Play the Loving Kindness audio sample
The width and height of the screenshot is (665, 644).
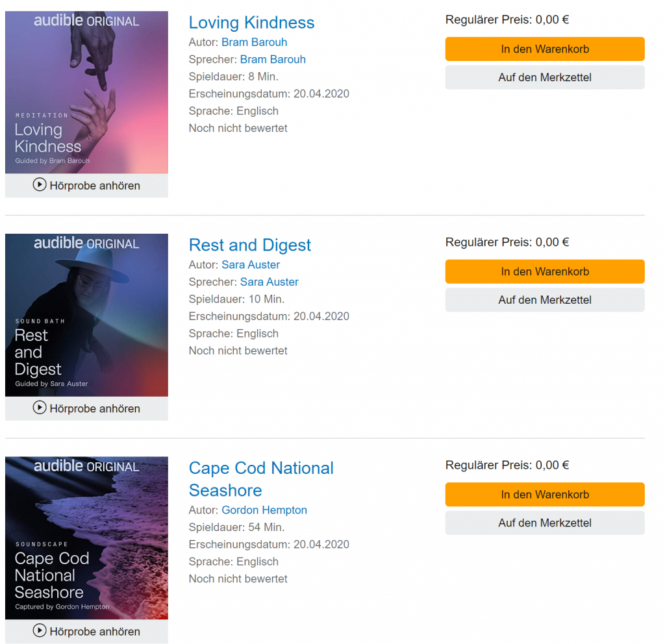86,186
